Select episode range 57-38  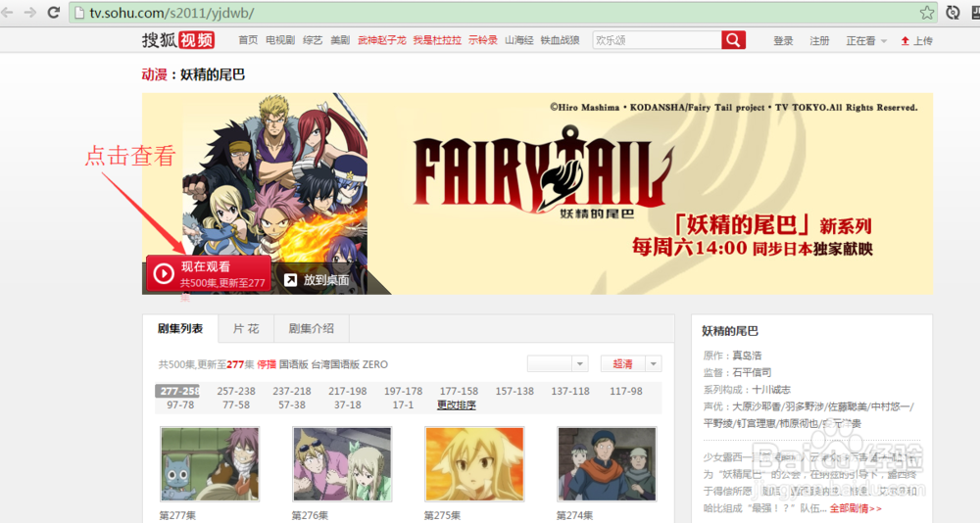292,404
